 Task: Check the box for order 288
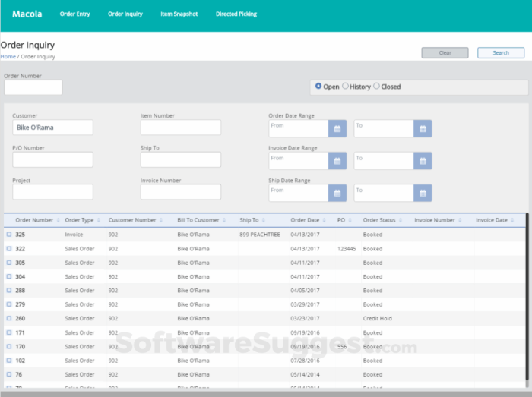click(x=9, y=290)
